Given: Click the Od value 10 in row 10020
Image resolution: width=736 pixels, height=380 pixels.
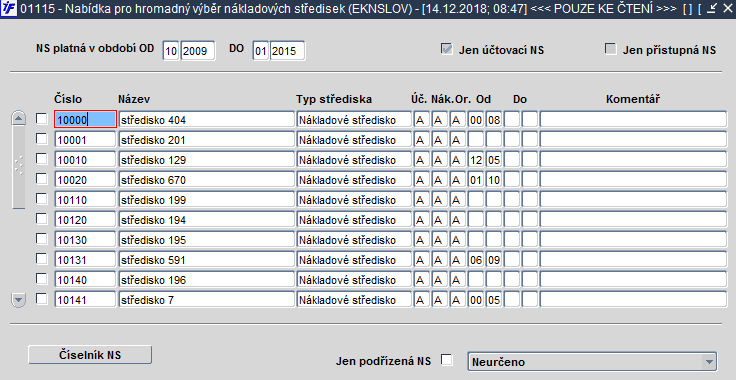Looking at the screenshot, I should pos(494,180).
